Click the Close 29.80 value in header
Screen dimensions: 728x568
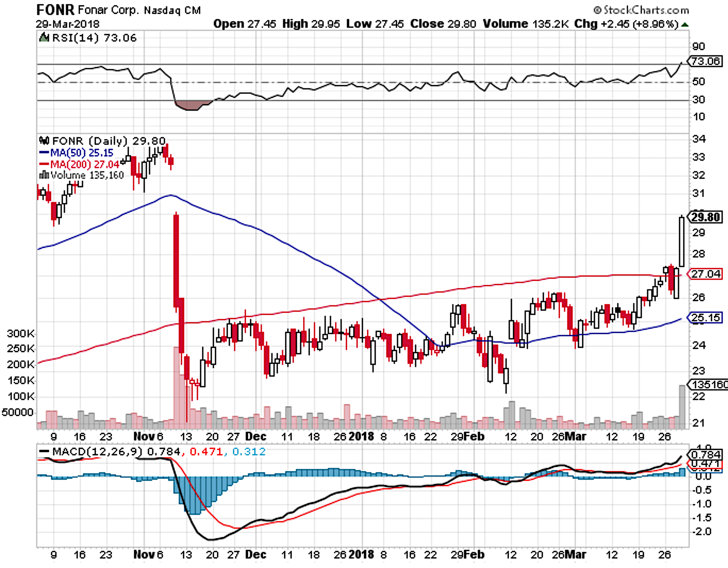(443, 24)
